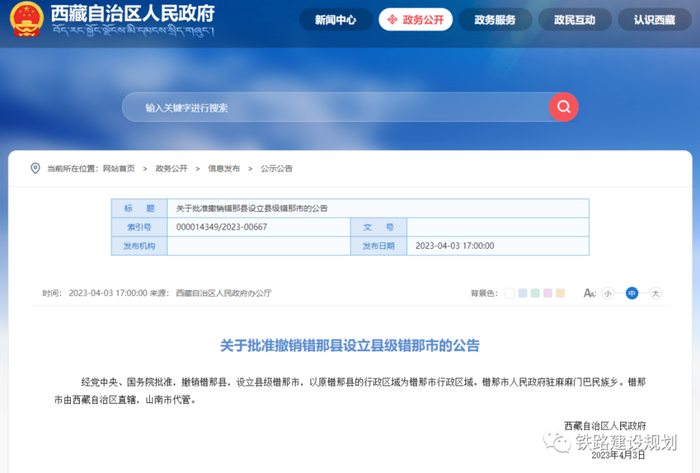Choose the beige background color swatch
This screenshot has height=473, width=700.
coord(560,293)
